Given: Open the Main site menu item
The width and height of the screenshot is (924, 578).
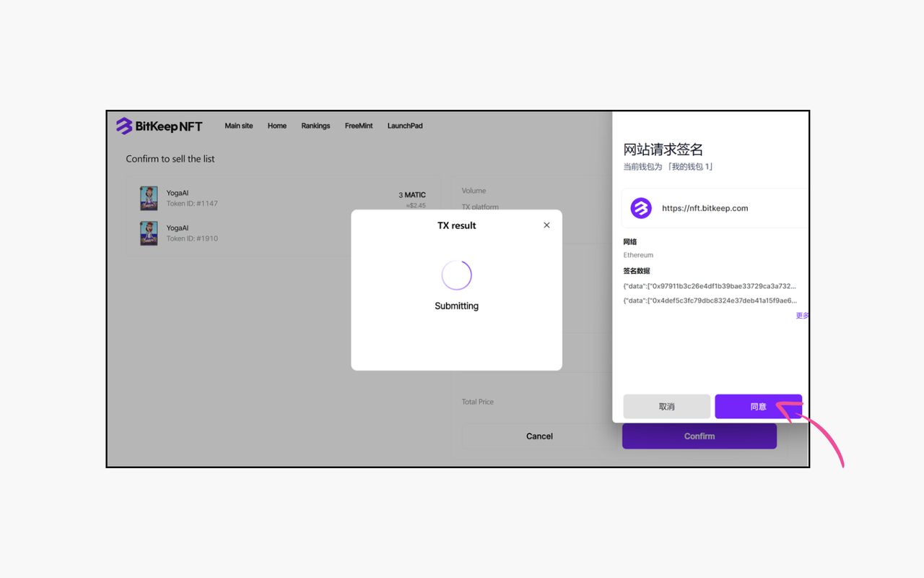Looking at the screenshot, I should click(x=239, y=126).
